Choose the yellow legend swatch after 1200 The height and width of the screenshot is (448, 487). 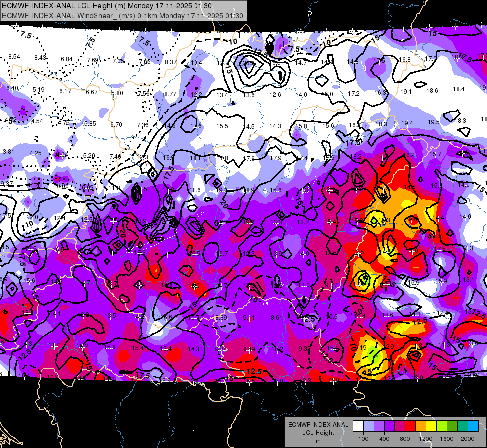(431, 426)
